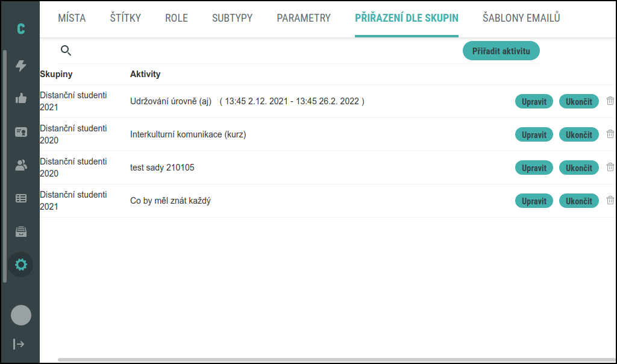Click Upravit for Co by měl znát každý
The width and height of the screenshot is (617, 364).
[534, 201]
